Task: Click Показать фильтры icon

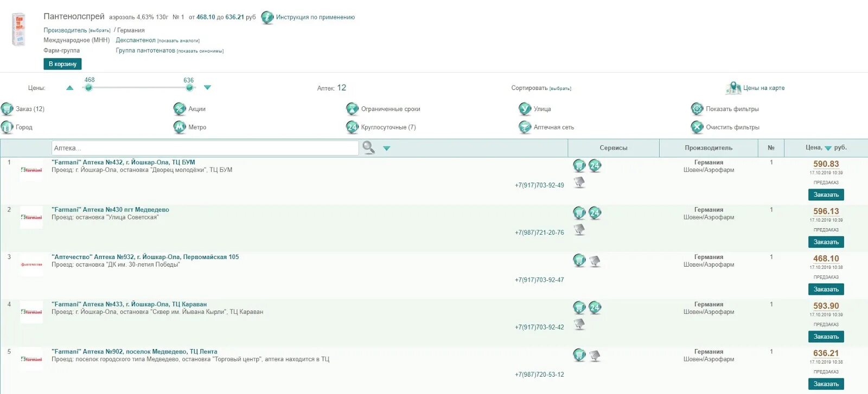Action: (x=697, y=109)
